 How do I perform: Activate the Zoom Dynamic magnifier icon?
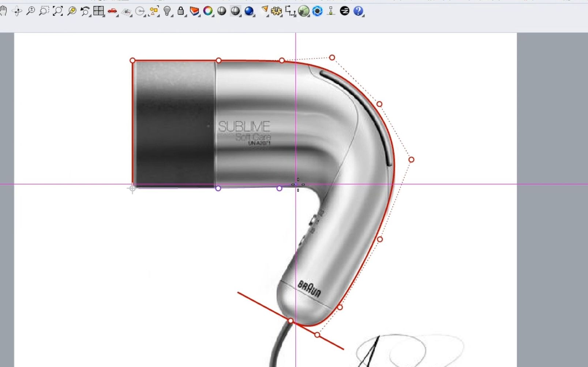click(x=31, y=11)
